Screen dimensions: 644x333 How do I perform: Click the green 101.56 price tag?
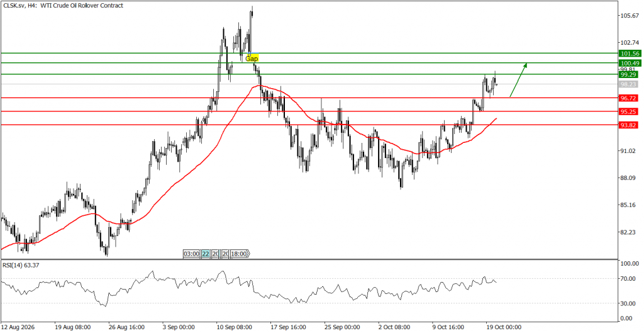point(630,54)
